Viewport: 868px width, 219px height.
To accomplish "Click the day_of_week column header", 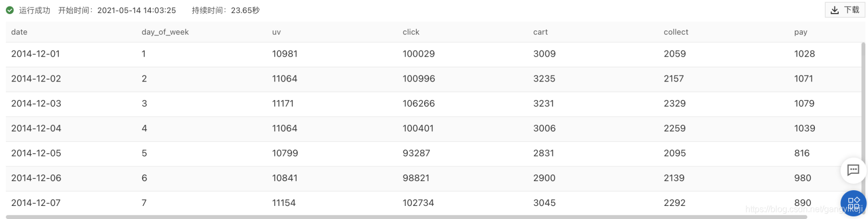I will pyautogui.click(x=165, y=32).
